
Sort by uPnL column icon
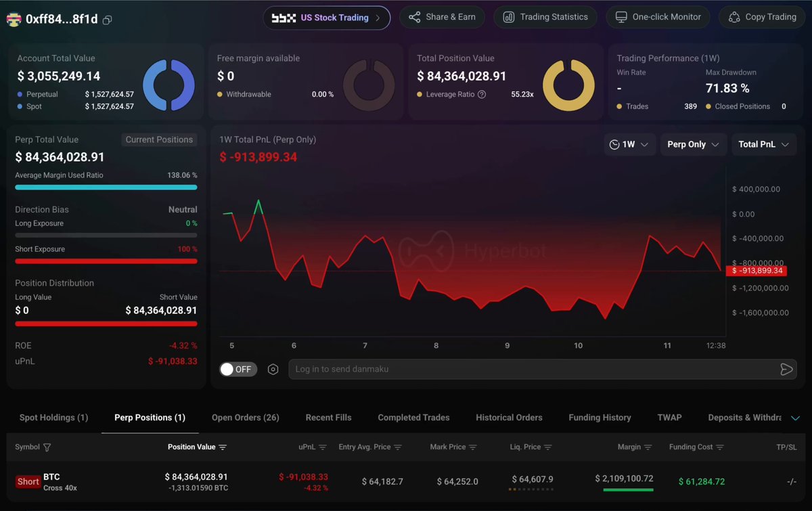(323, 447)
